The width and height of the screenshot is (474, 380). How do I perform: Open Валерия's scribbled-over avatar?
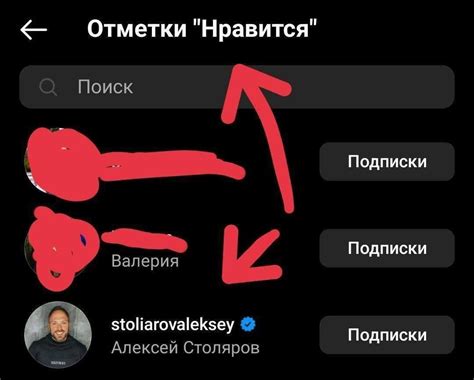tap(62, 248)
